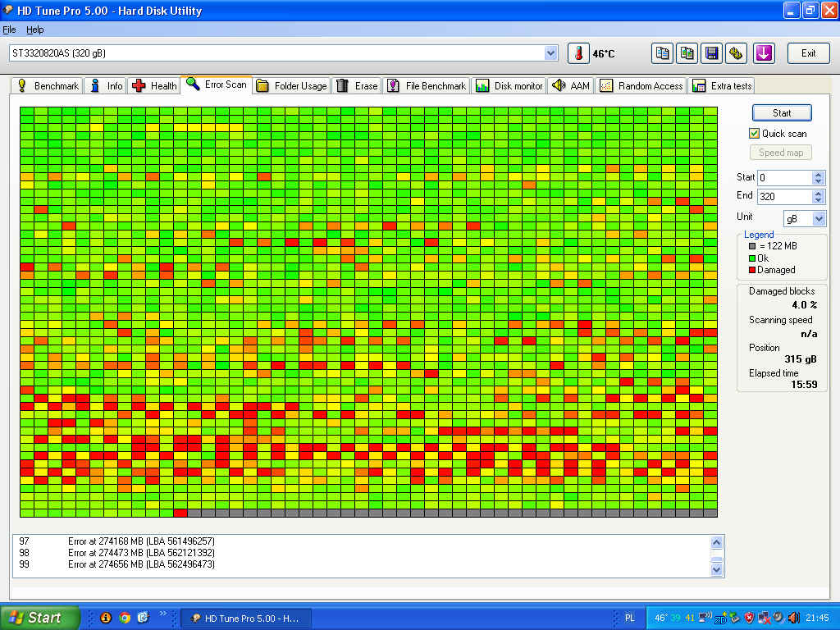The width and height of the screenshot is (840, 630).
Task: Switch to the Random Access tab
Action: click(641, 85)
